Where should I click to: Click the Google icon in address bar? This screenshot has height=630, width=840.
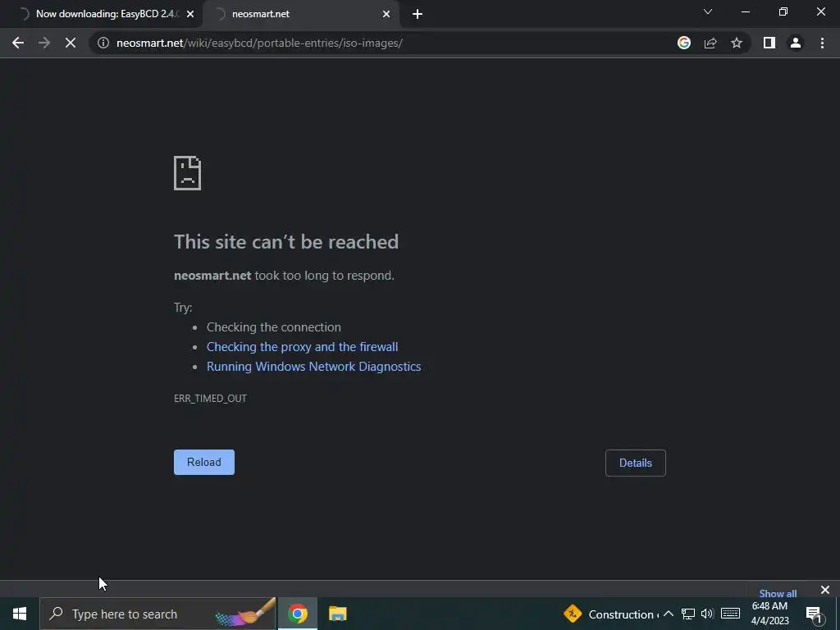tap(684, 43)
